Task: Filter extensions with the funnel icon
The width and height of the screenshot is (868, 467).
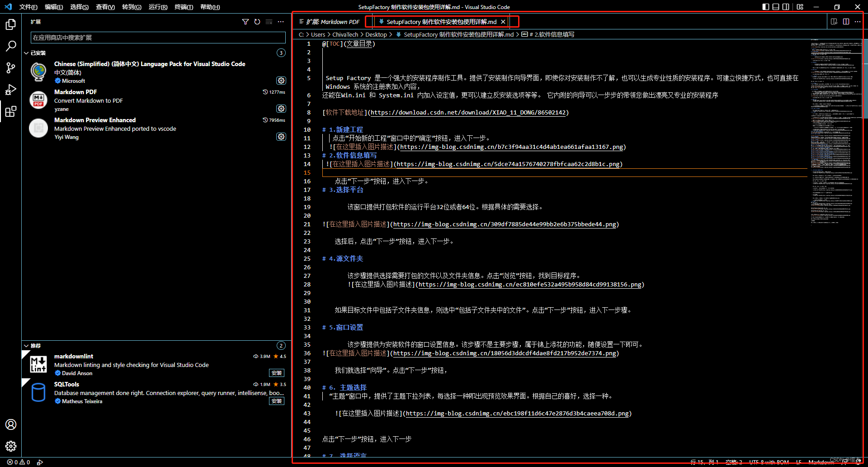Action: tap(245, 22)
